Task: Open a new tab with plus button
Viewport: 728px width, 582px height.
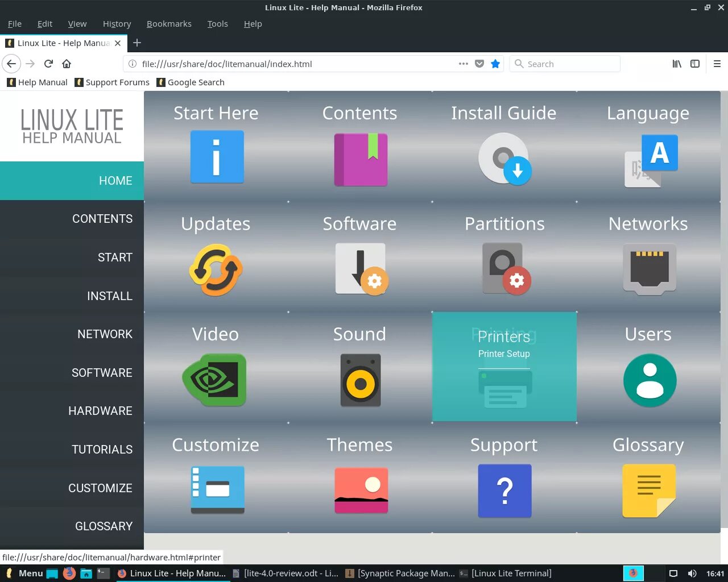Action: pyautogui.click(x=137, y=43)
